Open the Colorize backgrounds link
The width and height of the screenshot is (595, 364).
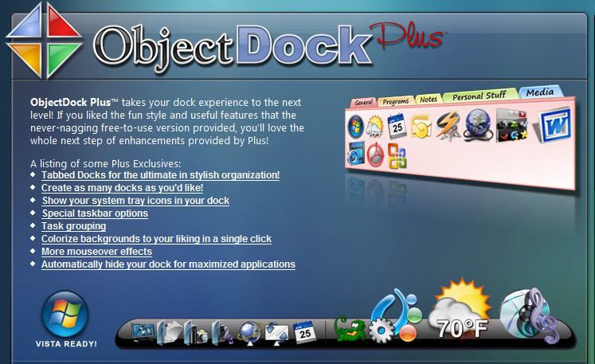(156, 239)
